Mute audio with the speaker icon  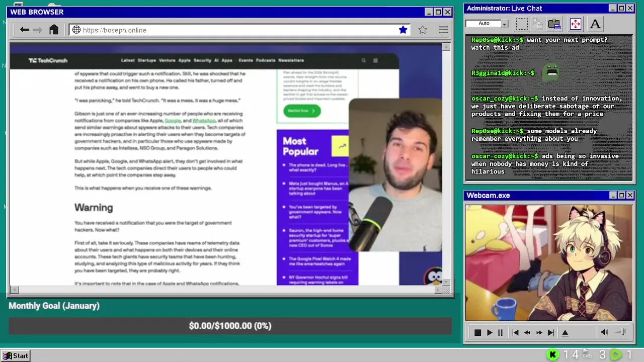[x=605, y=332]
